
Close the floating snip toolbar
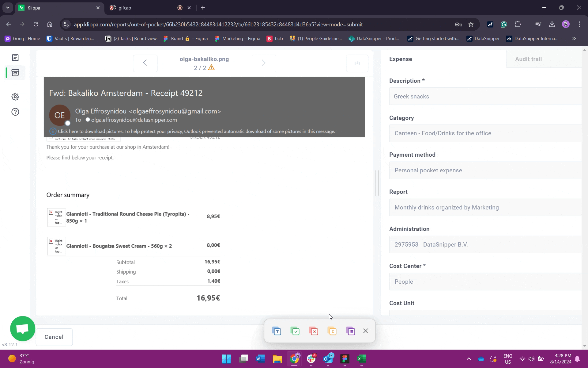coord(365,331)
